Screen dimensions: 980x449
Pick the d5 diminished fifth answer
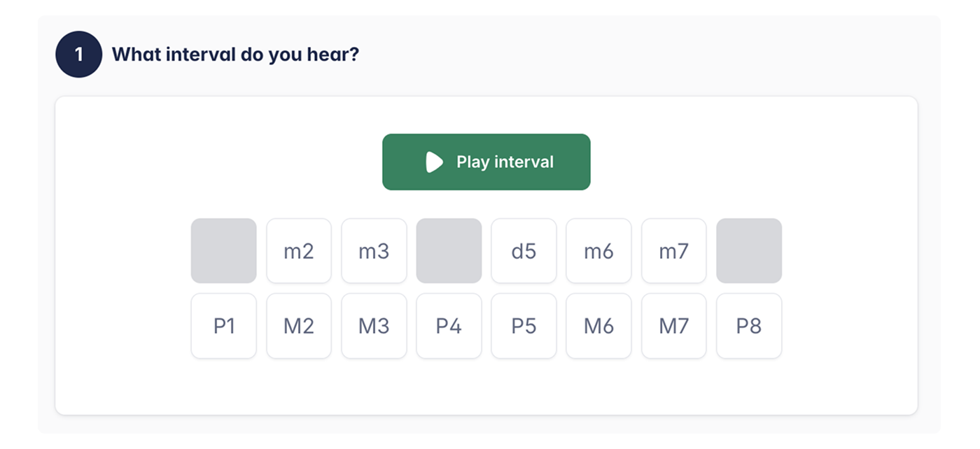[524, 251]
